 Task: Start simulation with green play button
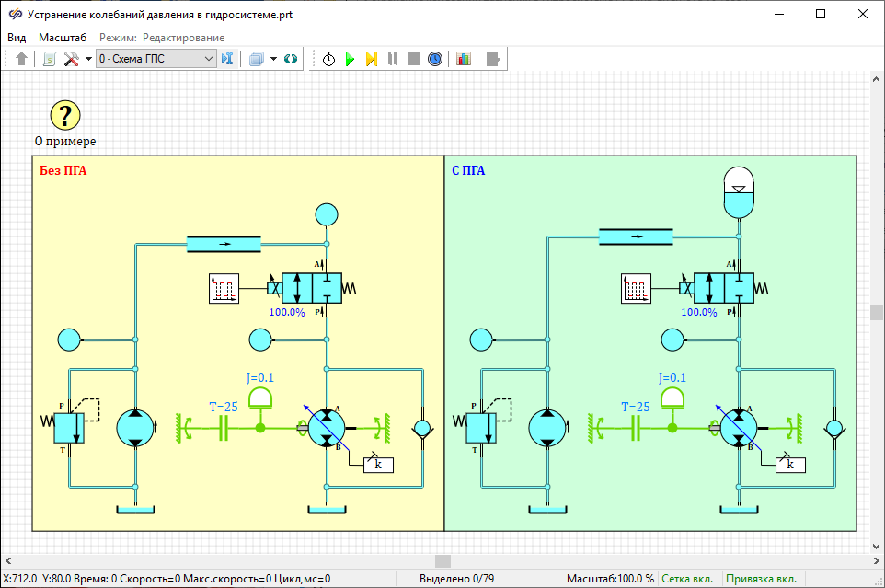click(x=350, y=59)
